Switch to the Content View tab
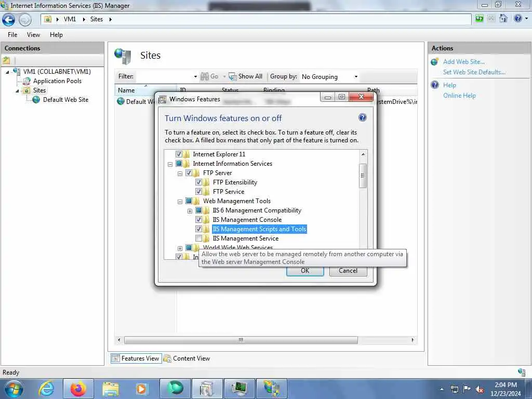Screen dimensions: 532x399 coord(187,358)
